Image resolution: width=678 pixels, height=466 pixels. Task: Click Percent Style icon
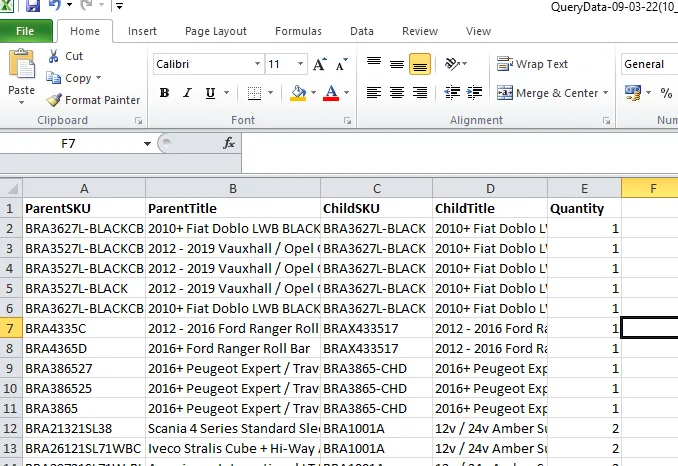coord(666,93)
